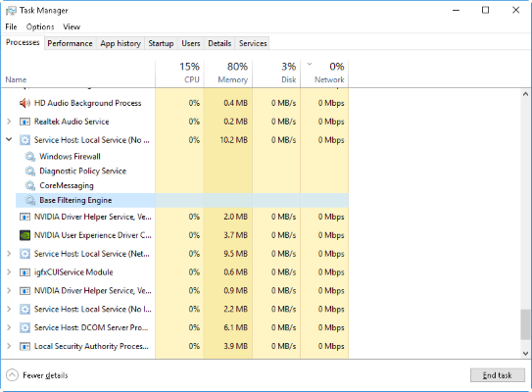Click the NVIDIA User Experience Driver icon
Viewport: 532px width, 392px height.
pyautogui.click(x=24, y=235)
